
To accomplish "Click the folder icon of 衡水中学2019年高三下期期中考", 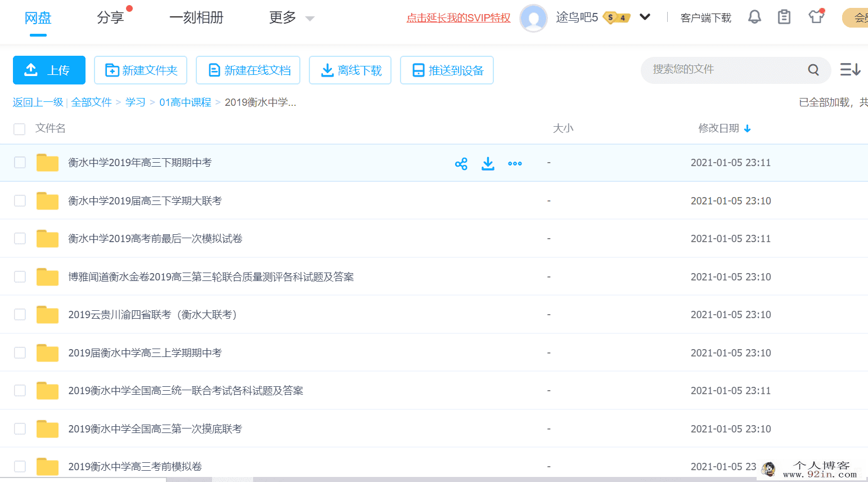I will [x=47, y=163].
